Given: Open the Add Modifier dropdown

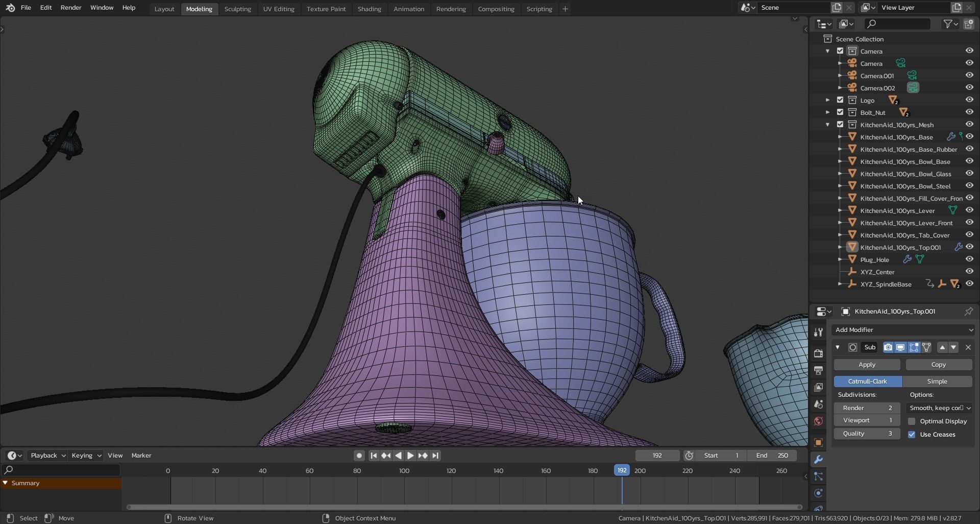Looking at the screenshot, I should point(903,330).
